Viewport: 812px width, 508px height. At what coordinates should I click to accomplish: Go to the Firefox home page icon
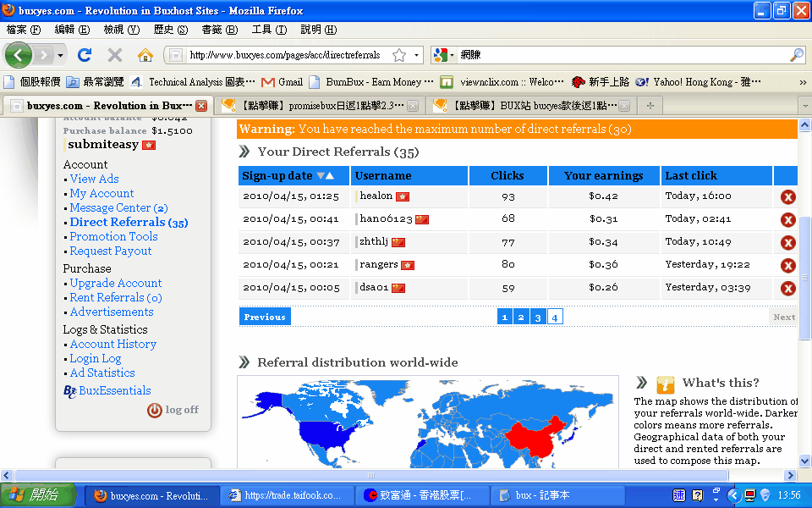(x=145, y=54)
